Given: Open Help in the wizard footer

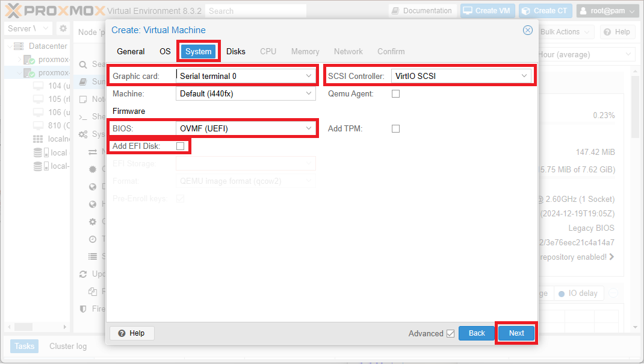Looking at the screenshot, I should point(132,333).
